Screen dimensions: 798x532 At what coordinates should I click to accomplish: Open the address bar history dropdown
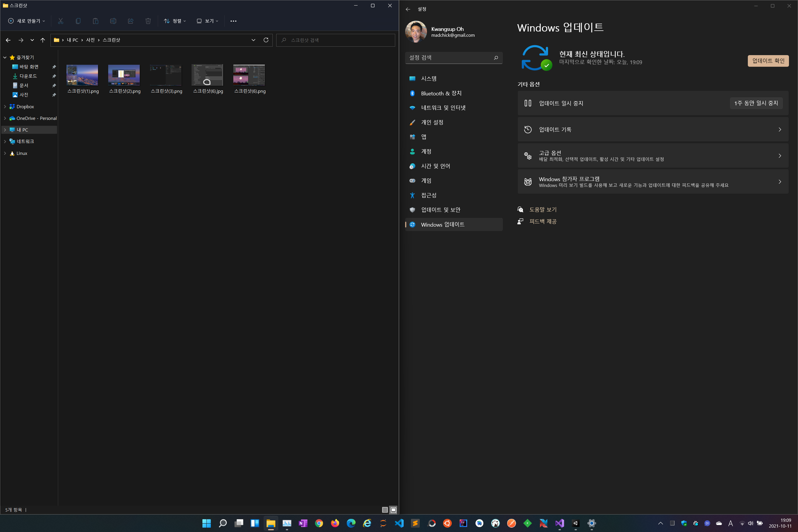(253, 40)
